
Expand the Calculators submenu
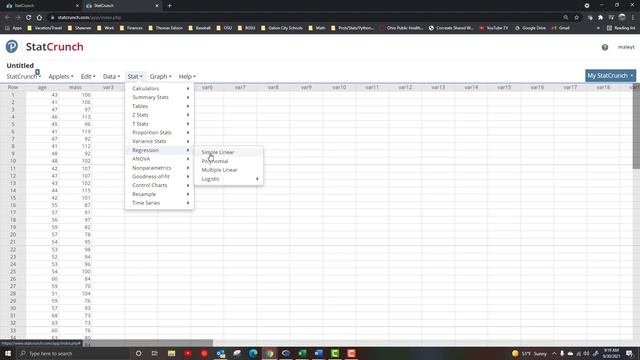pyautogui.click(x=159, y=88)
